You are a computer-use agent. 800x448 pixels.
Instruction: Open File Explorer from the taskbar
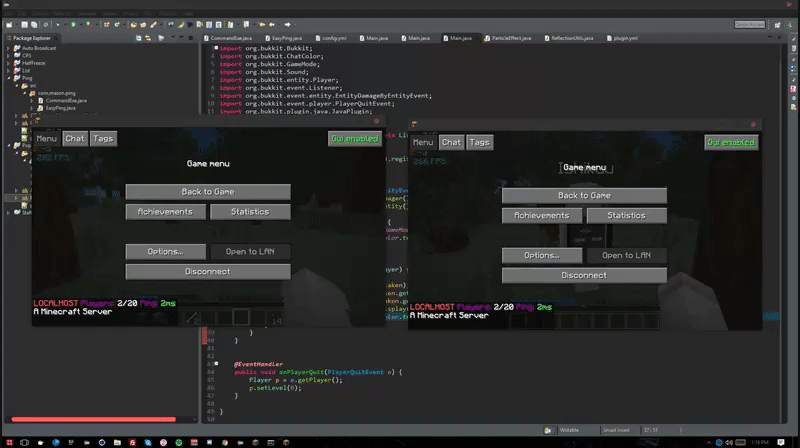117,442
